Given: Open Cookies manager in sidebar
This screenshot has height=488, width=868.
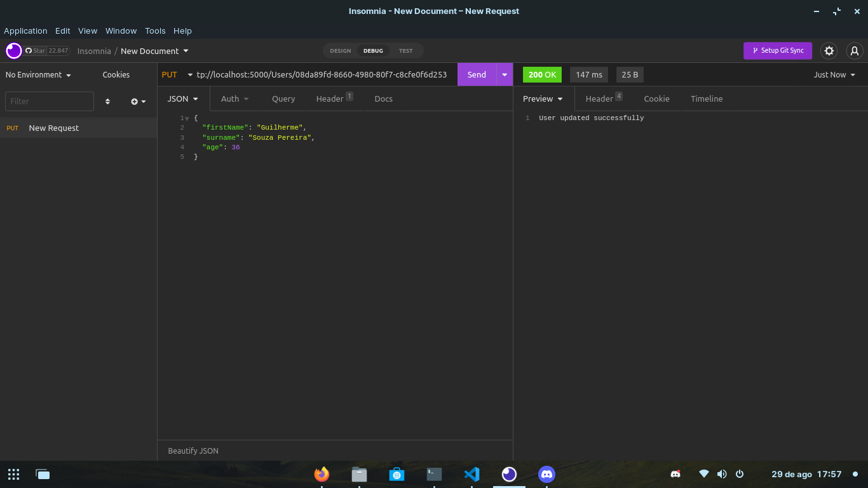Looking at the screenshot, I should (x=116, y=74).
